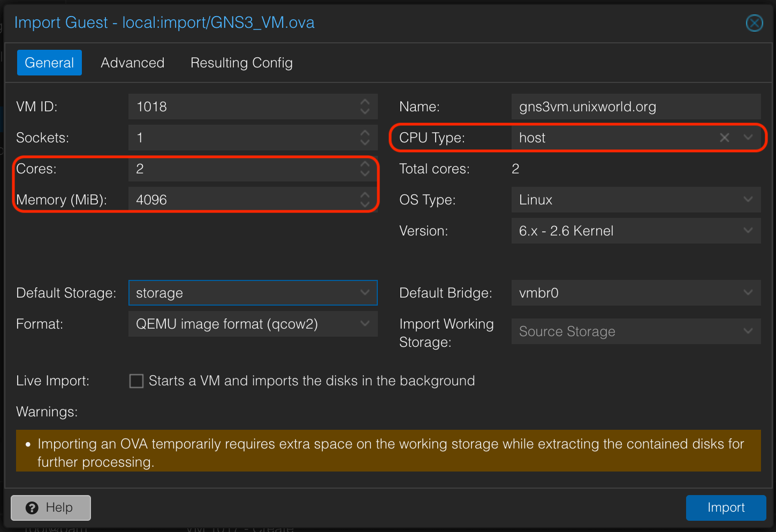The height and width of the screenshot is (532, 776).
Task: Decrease VM ID with down spinner
Action: (x=365, y=112)
